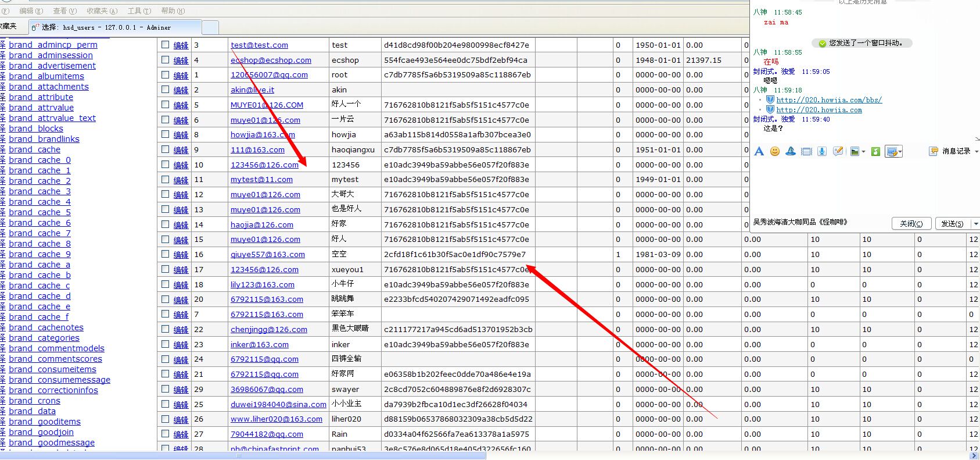Open the brand_advertisement table

[52, 66]
